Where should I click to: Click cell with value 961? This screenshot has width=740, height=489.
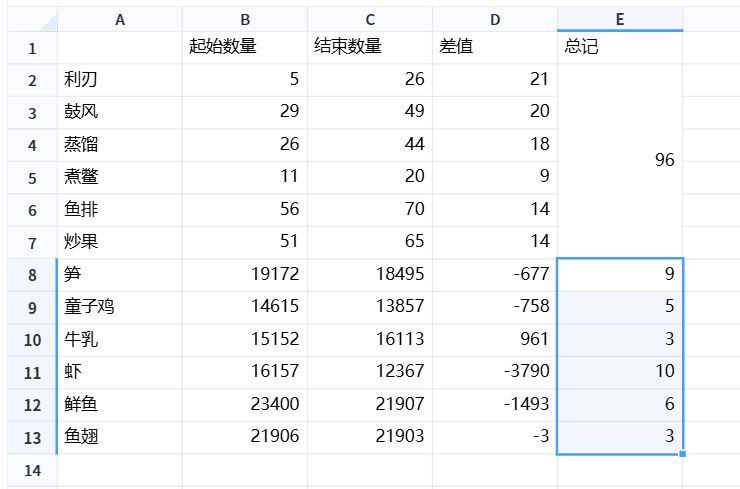495,340
